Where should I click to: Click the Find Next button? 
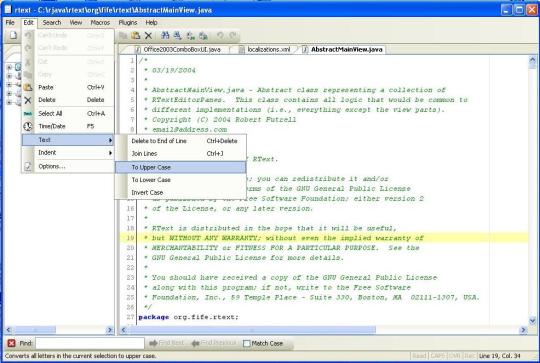tap(167, 343)
